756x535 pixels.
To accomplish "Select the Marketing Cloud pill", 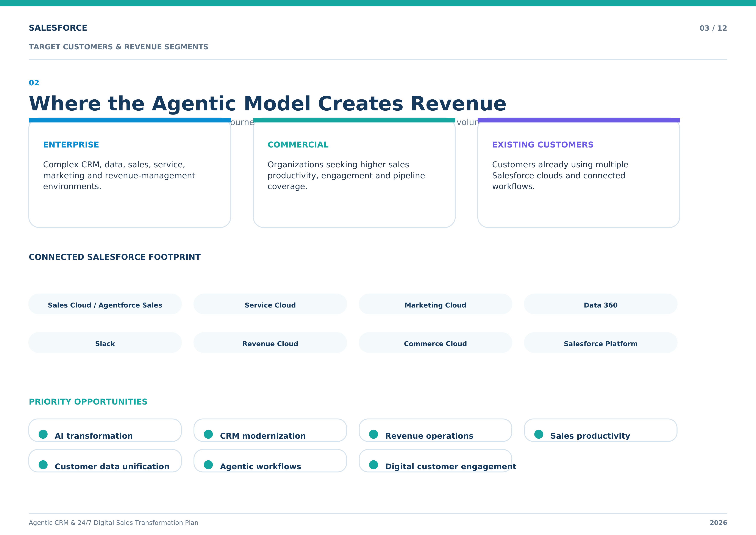I will pos(435,304).
